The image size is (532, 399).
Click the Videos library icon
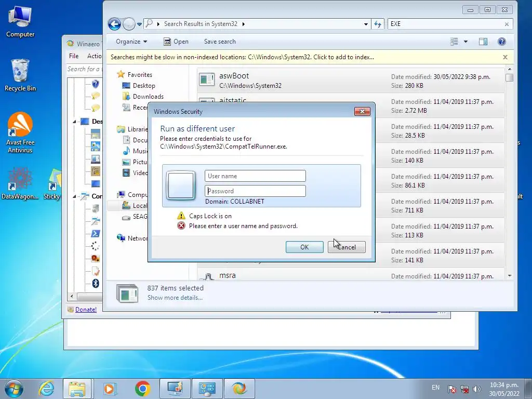(126, 172)
